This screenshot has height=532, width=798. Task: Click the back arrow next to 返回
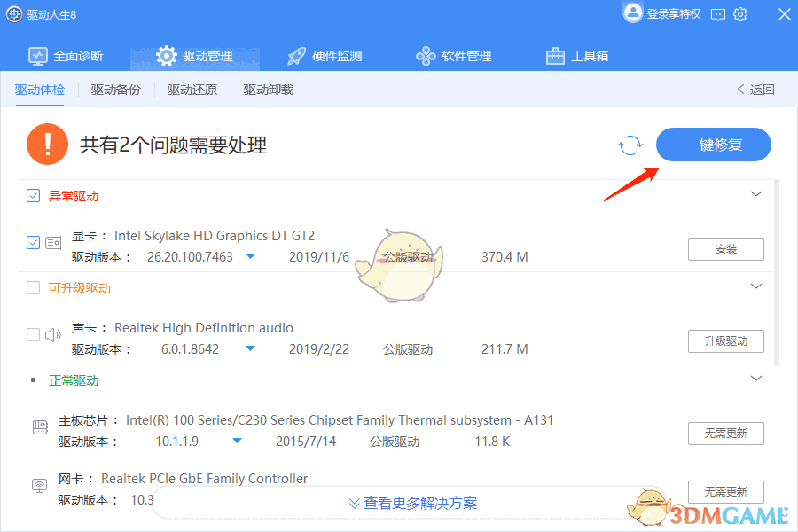[740, 89]
